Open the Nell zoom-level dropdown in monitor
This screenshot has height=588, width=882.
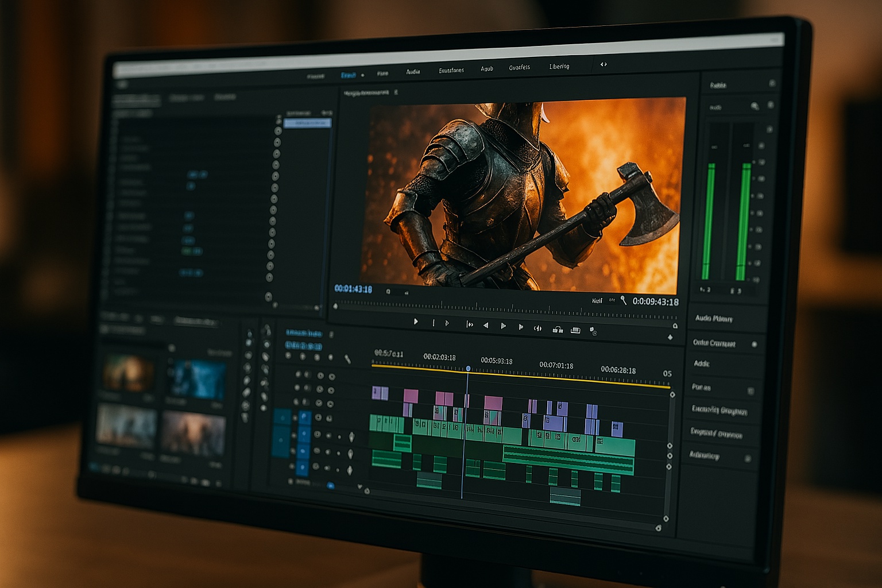(597, 300)
